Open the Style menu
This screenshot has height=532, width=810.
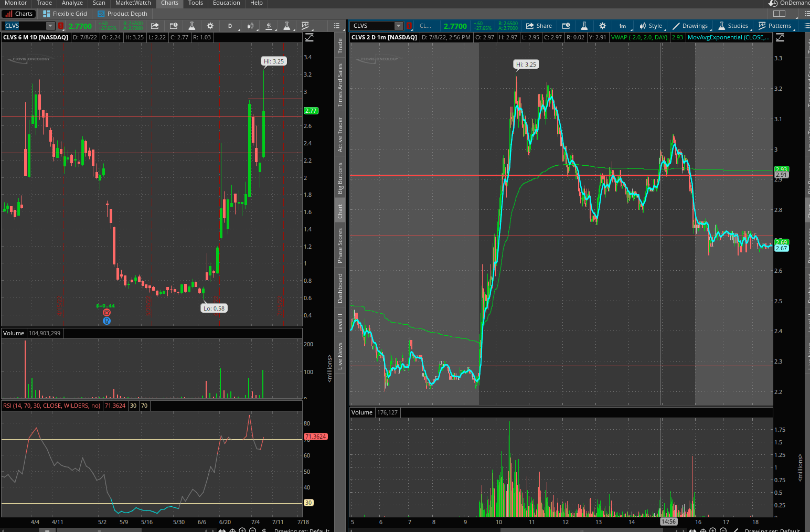tap(651, 26)
